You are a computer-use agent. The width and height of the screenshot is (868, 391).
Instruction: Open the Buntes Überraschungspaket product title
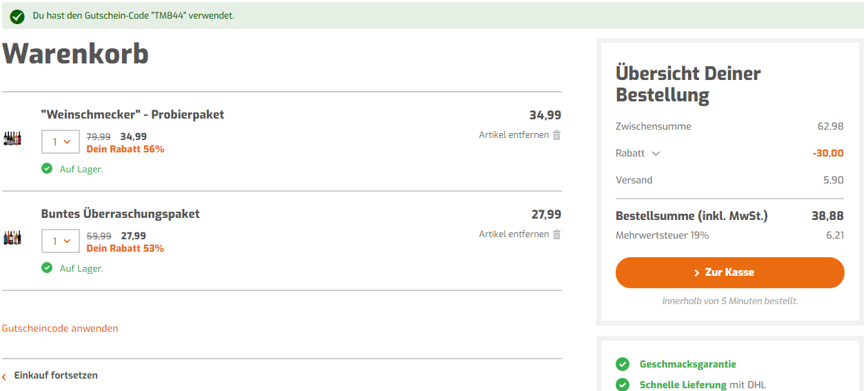pos(120,214)
